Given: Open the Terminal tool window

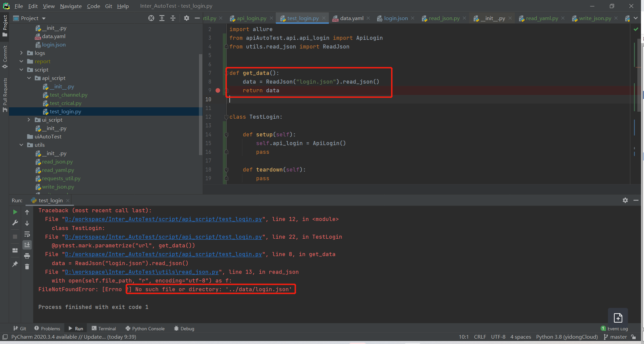Looking at the screenshot, I should click(x=104, y=328).
